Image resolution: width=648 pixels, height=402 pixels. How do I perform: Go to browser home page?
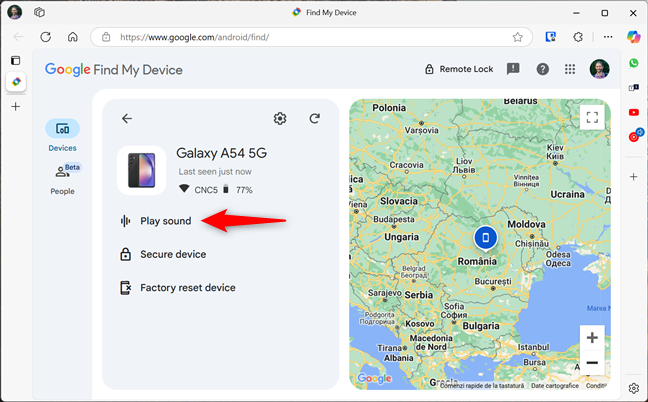(x=73, y=37)
